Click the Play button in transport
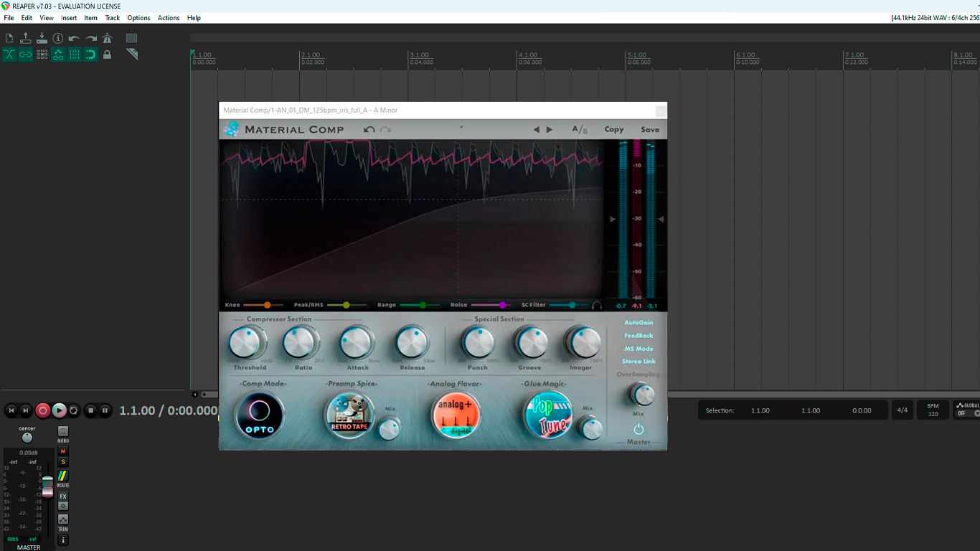This screenshot has width=980, height=551. 59,410
